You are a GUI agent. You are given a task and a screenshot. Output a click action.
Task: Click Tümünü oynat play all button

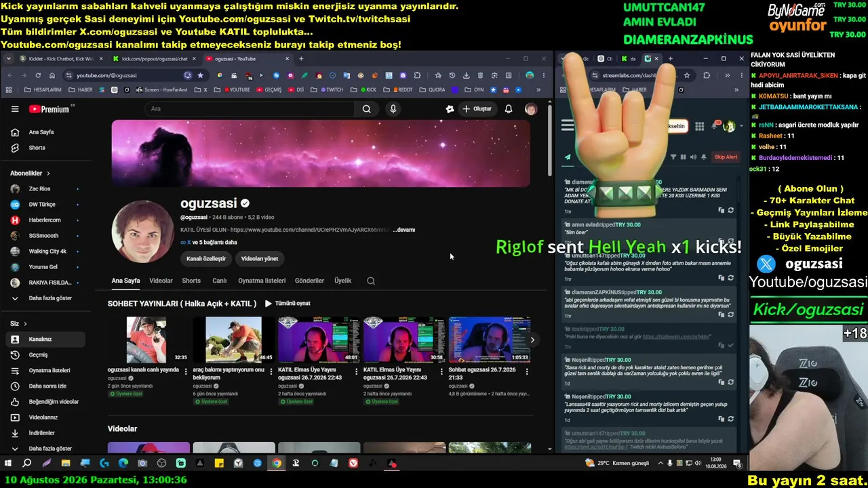point(288,304)
